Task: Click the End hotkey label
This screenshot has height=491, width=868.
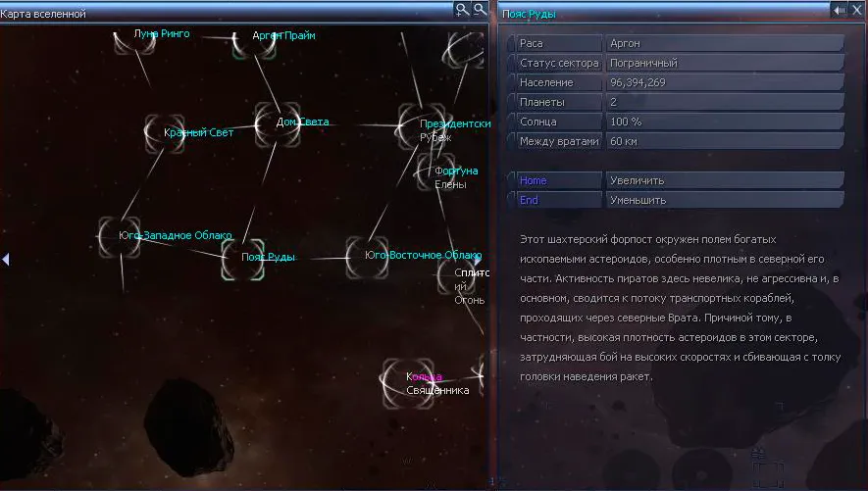Action: 529,200
